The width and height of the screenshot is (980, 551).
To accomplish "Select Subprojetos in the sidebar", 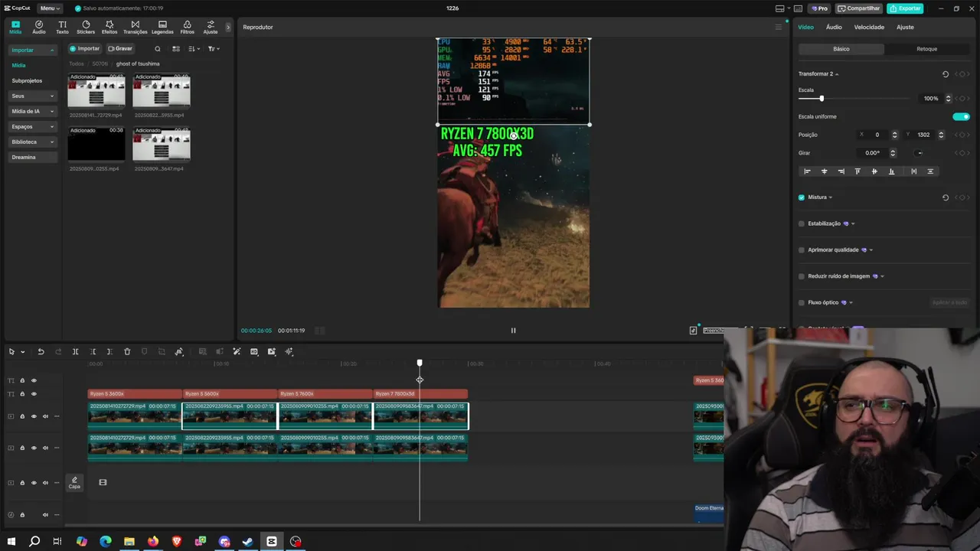I will point(27,81).
